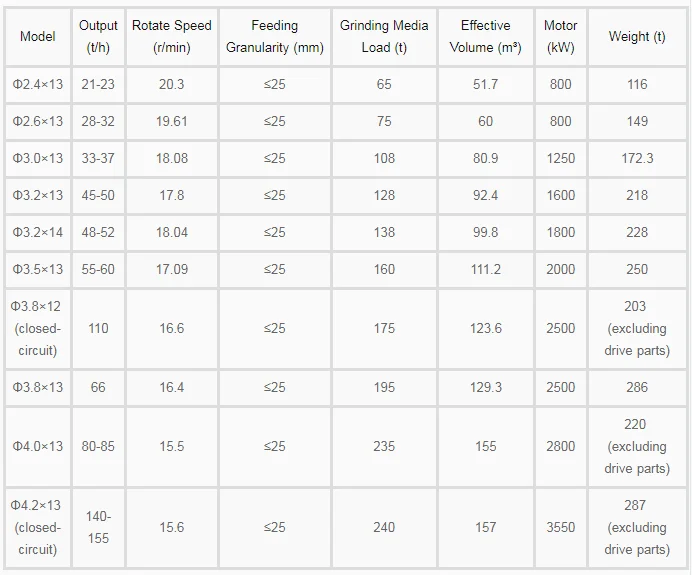
Task: Select the 1250 motor power cell
Action: 560,158
